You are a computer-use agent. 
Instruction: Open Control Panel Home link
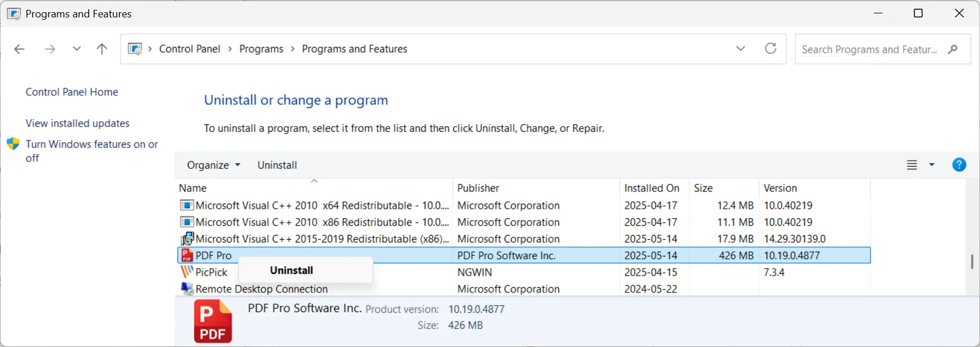pos(72,92)
